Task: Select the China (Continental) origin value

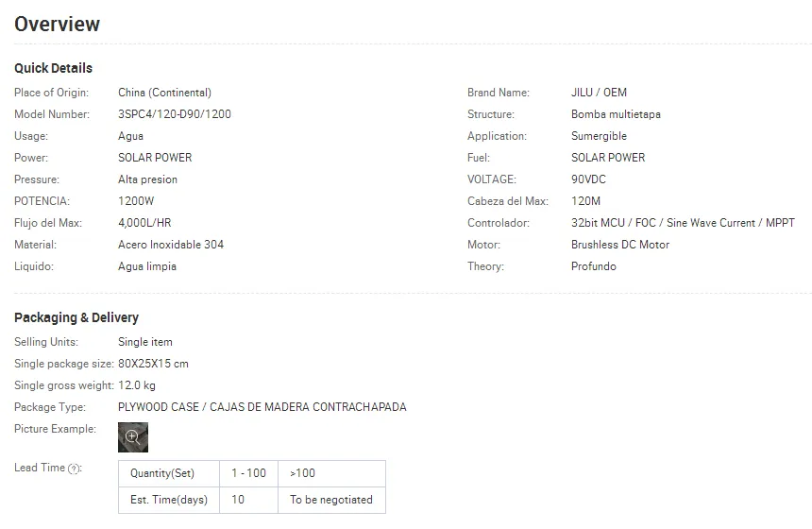Action: pos(164,93)
